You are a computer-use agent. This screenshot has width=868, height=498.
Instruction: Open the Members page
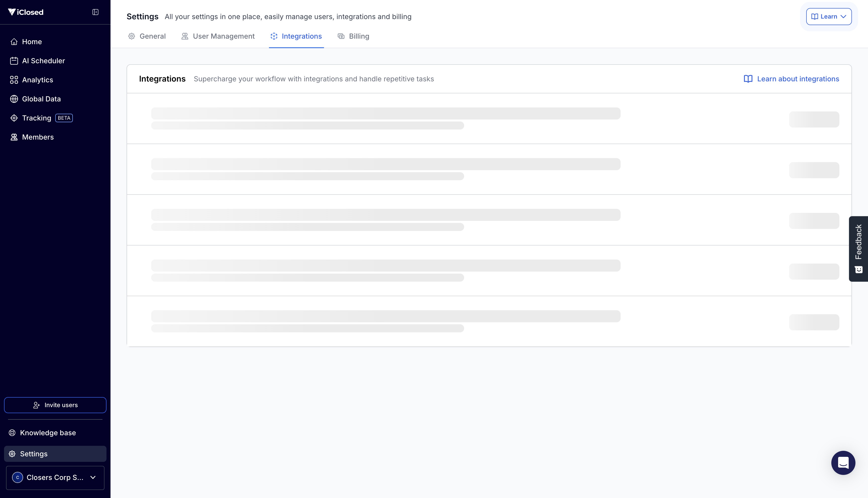(x=38, y=137)
